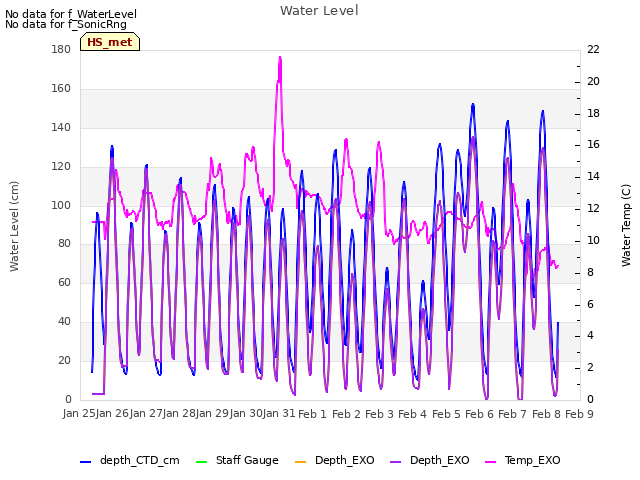Click the 100 water level tick label
Viewport: 640px width, 480px height.
coord(61,205)
